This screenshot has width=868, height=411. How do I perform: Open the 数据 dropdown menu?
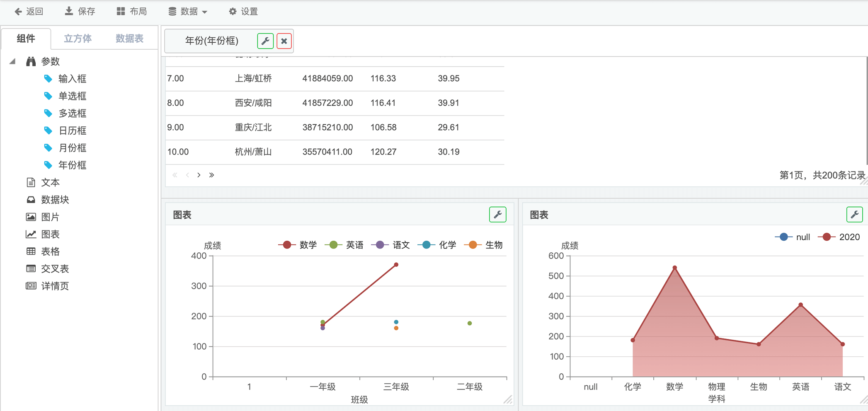click(x=188, y=12)
